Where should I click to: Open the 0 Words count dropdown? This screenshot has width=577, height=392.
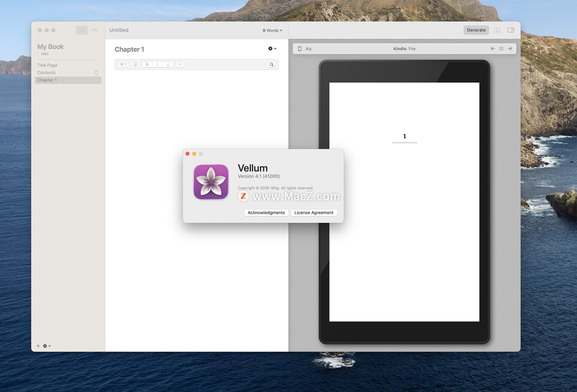272,30
